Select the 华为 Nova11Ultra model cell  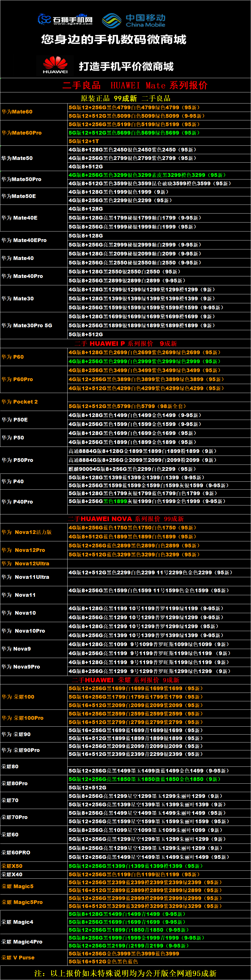tap(34, 577)
